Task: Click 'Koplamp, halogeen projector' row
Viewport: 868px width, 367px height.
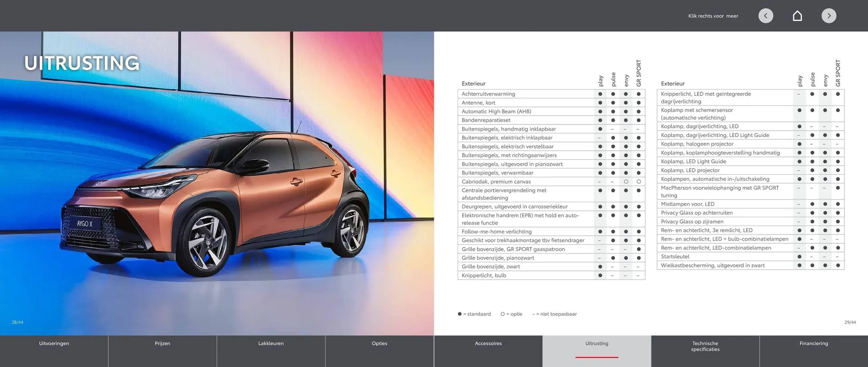Action: coord(751,144)
